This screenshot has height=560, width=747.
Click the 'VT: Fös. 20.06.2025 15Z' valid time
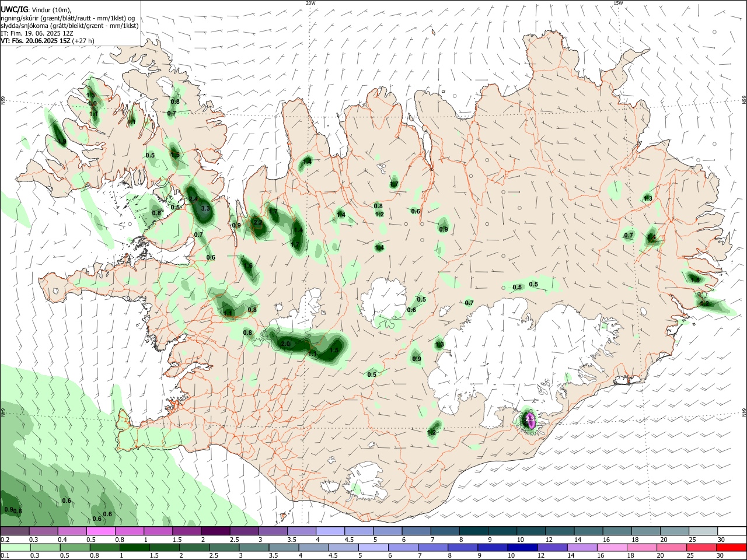35,41
